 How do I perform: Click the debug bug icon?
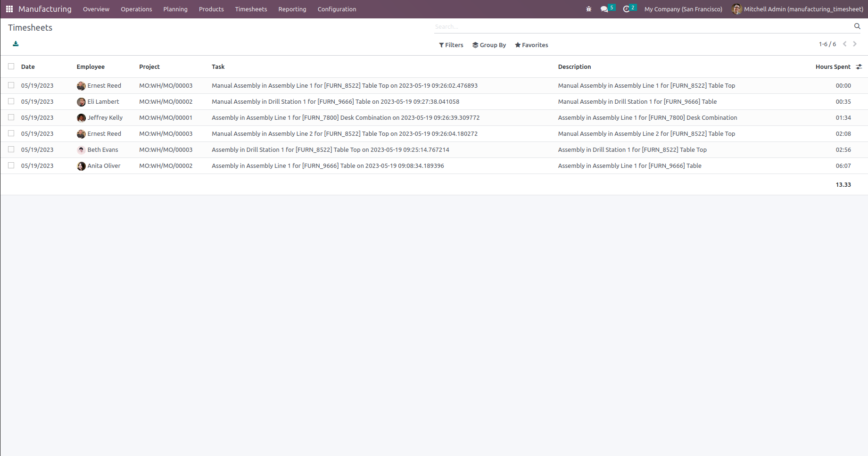[588, 9]
